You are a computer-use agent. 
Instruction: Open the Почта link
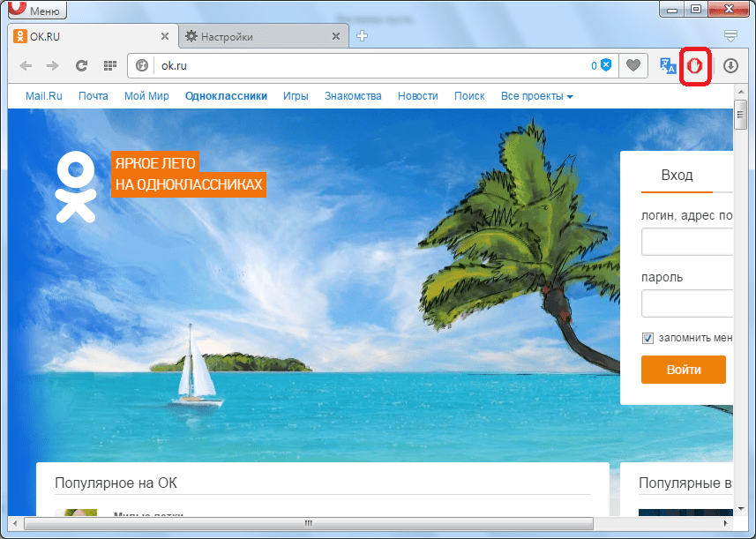pyautogui.click(x=93, y=96)
